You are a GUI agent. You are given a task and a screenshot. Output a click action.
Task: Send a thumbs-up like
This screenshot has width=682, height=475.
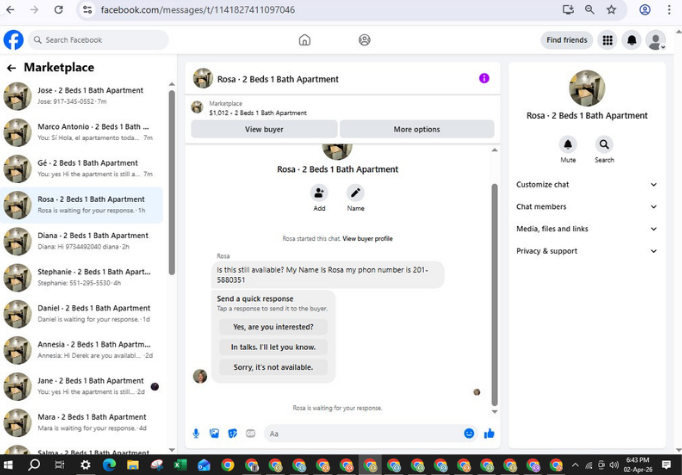click(489, 433)
